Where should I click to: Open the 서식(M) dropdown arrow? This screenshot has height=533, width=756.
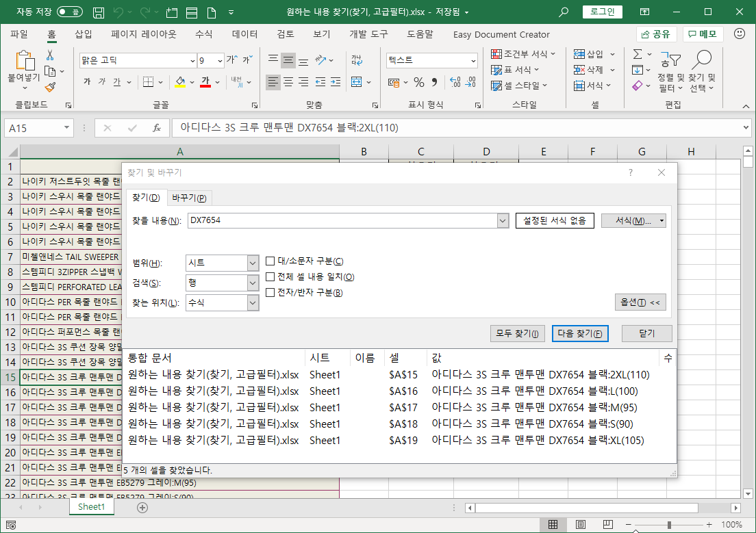tap(661, 221)
